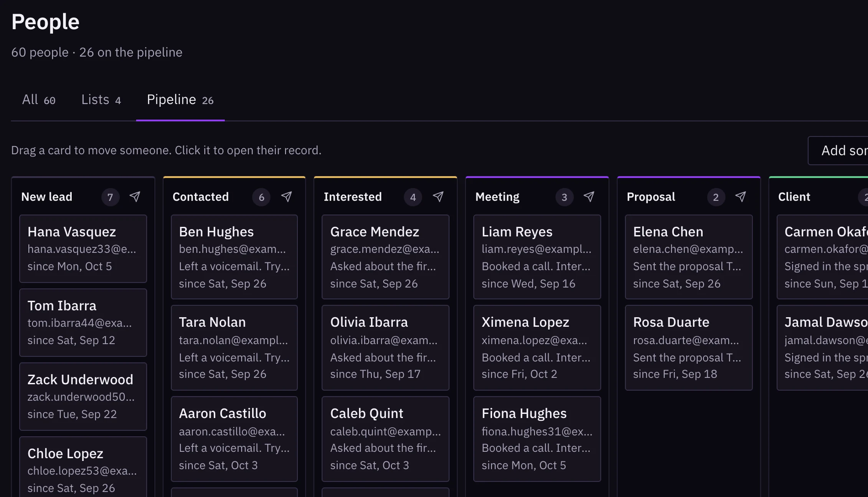
Task: Select the Pipeline tab
Action: click(180, 100)
